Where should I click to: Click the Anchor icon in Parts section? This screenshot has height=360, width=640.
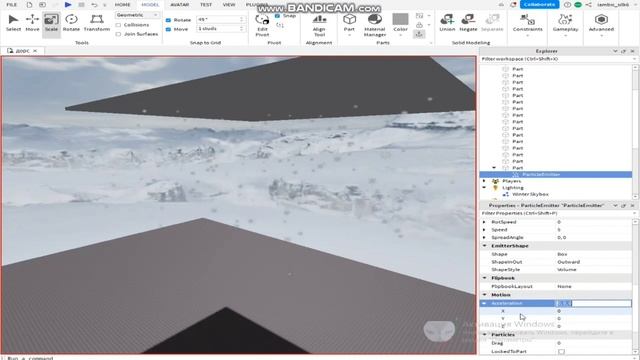click(x=419, y=34)
